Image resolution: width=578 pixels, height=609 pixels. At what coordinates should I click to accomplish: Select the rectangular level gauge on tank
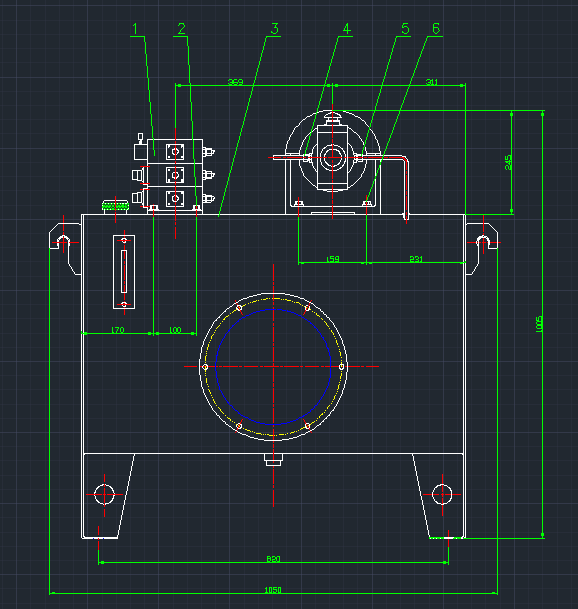tap(124, 272)
